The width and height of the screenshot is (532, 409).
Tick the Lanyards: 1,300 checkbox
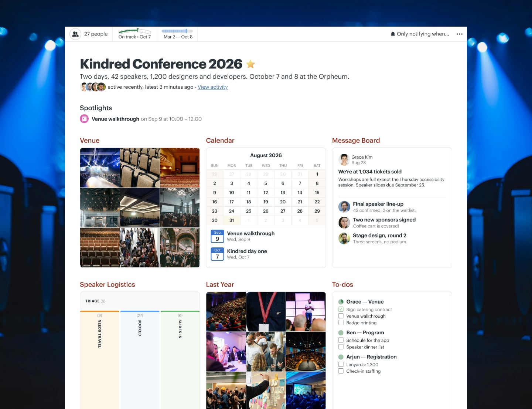(x=341, y=364)
